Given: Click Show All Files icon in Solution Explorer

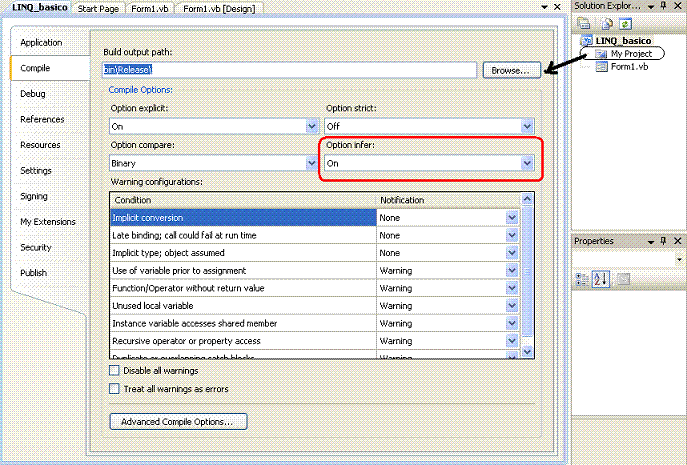Looking at the screenshot, I should point(606,24).
